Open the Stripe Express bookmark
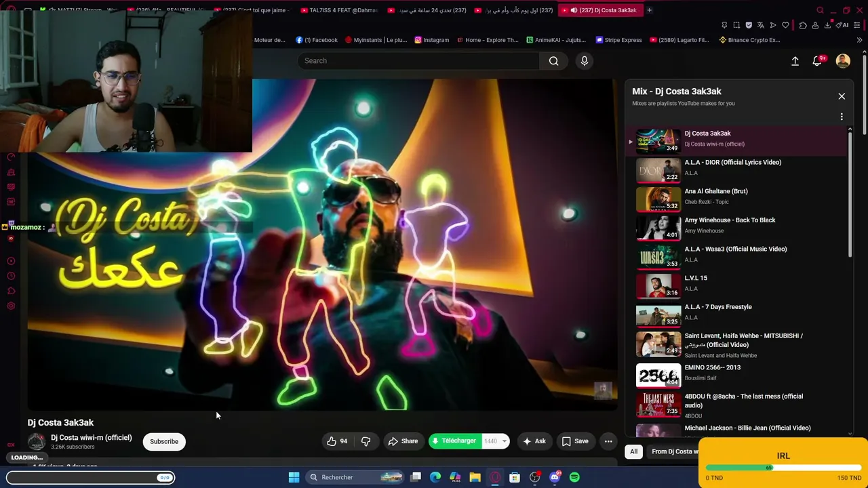The height and width of the screenshot is (488, 868). click(618, 40)
